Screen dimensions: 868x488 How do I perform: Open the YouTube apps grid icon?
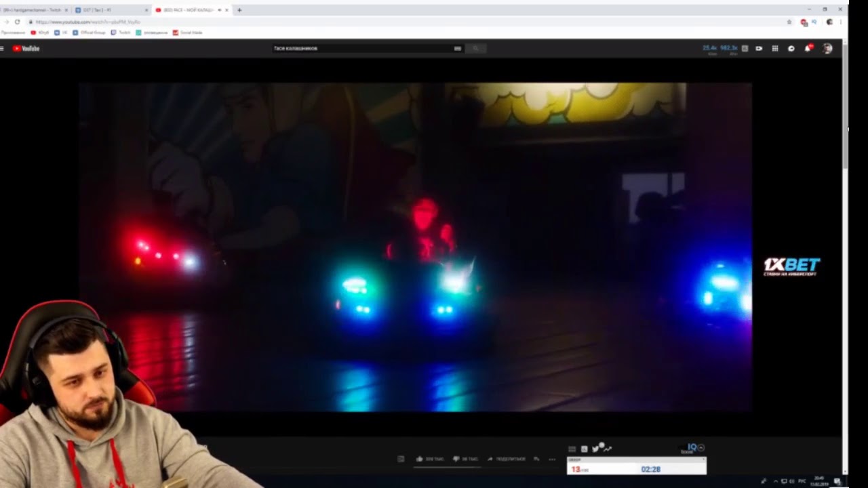click(775, 48)
